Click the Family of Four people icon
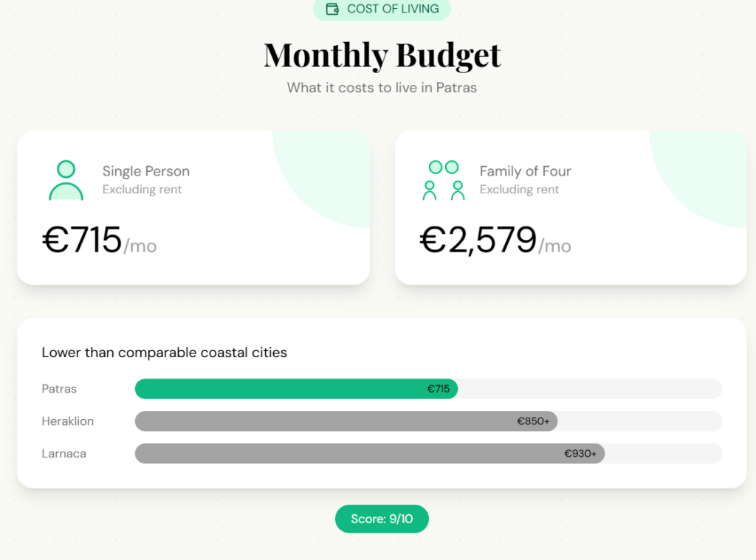 (443, 180)
